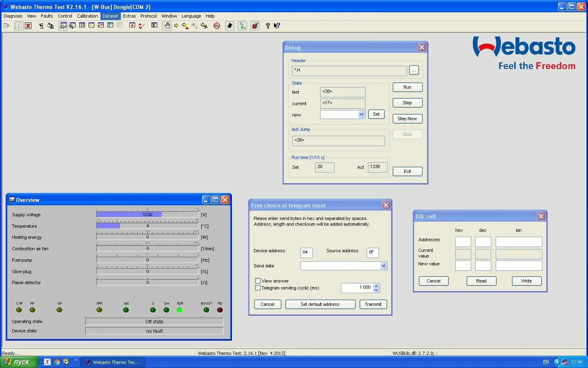This screenshot has width=588, height=368.
Task: Open the Send data dropdown list
Action: click(x=383, y=266)
